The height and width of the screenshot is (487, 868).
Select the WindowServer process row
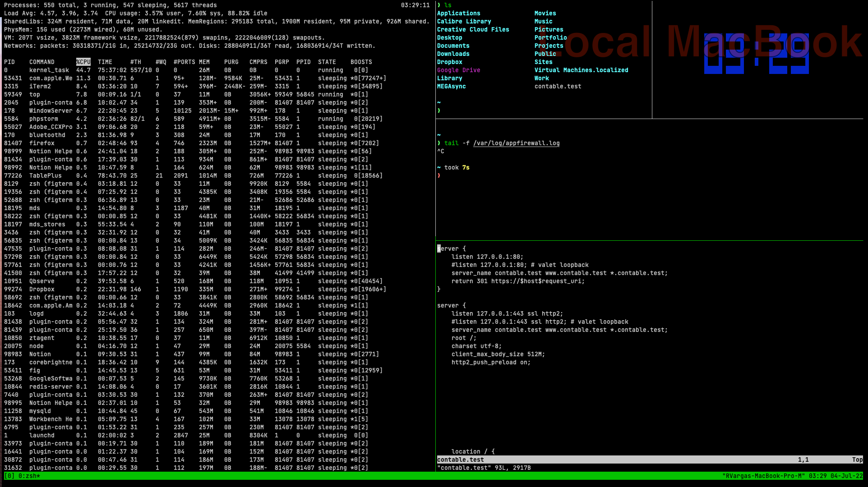186,110
